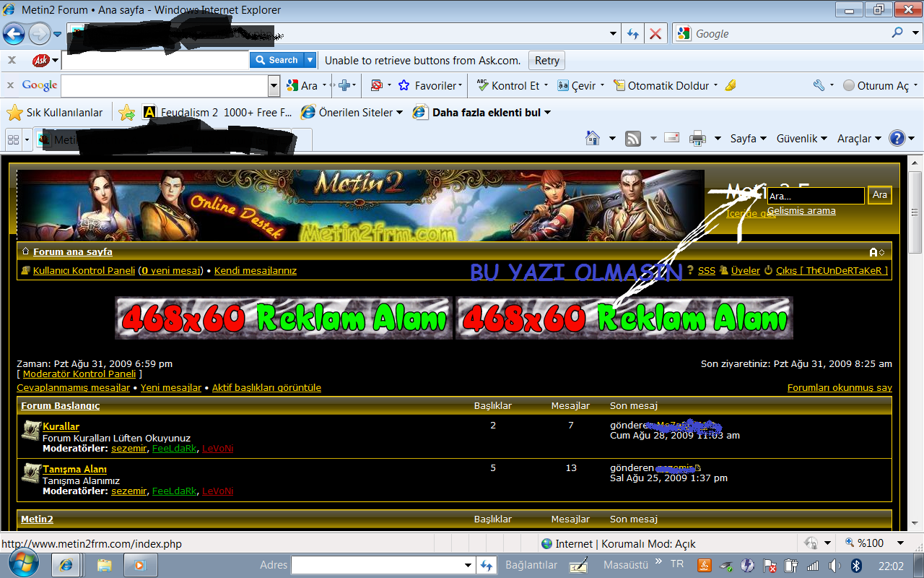Click the Refresh page icon
The width and height of the screenshot is (924, 578).
pyautogui.click(x=633, y=34)
